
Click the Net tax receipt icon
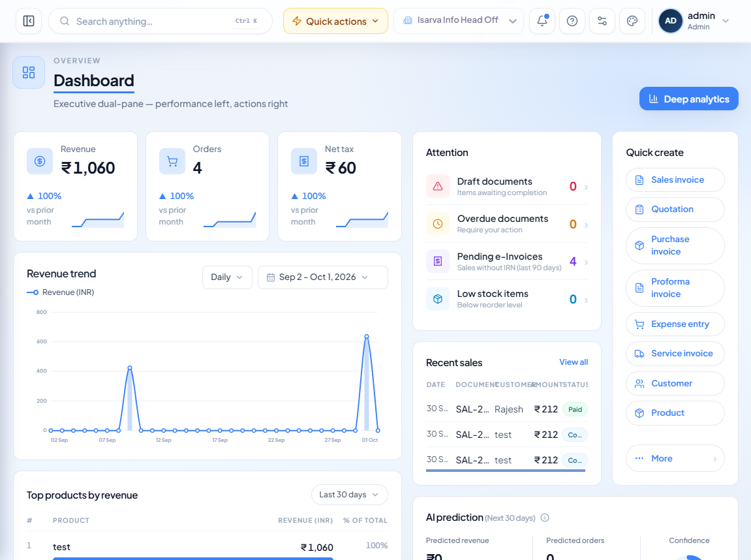click(304, 161)
